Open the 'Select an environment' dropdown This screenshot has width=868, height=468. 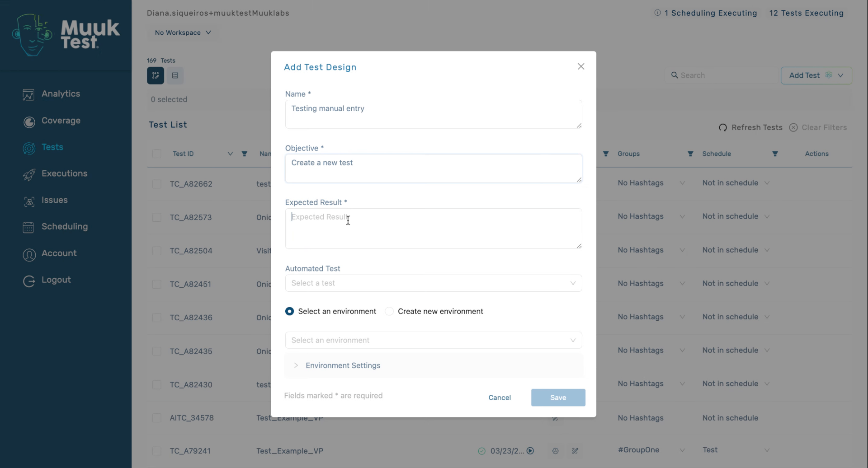434,340
